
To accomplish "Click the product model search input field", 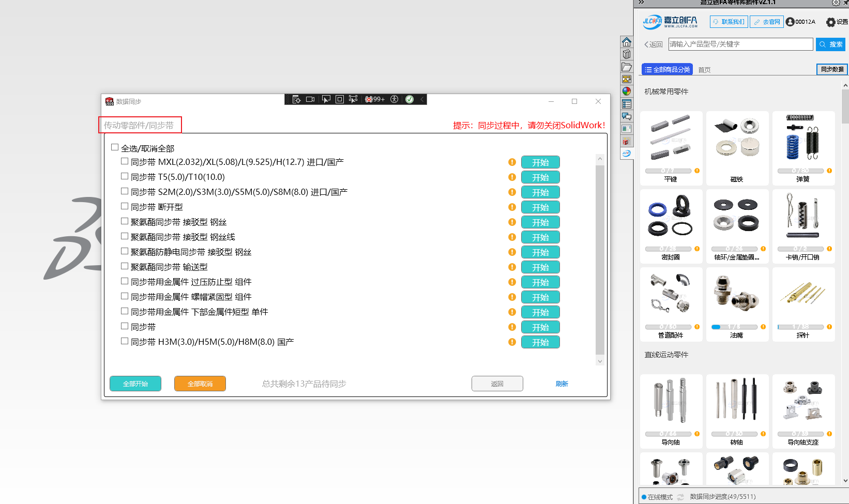I will pyautogui.click(x=740, y=44).
